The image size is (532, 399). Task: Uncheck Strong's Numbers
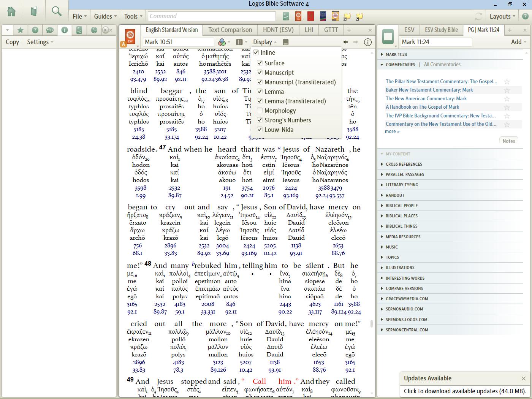coord(260,120)
